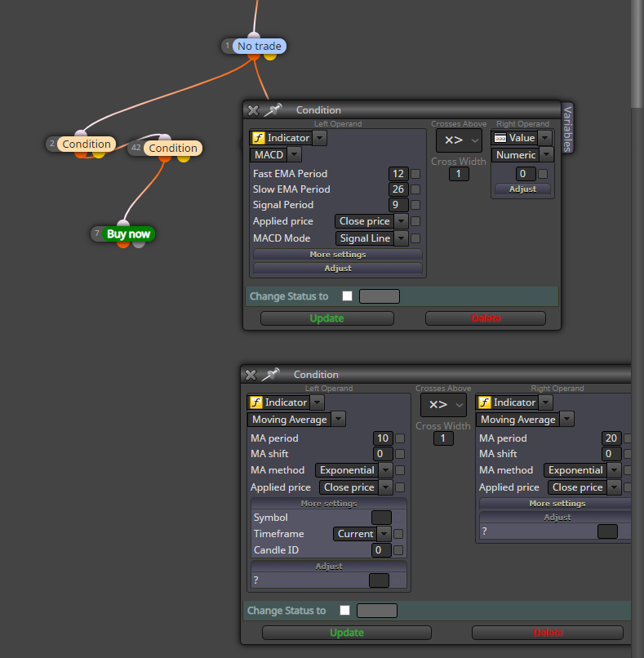Click Delete in Moving Average Condition panel
Viewport: 644px width, 658px height.
coord(548,633)
